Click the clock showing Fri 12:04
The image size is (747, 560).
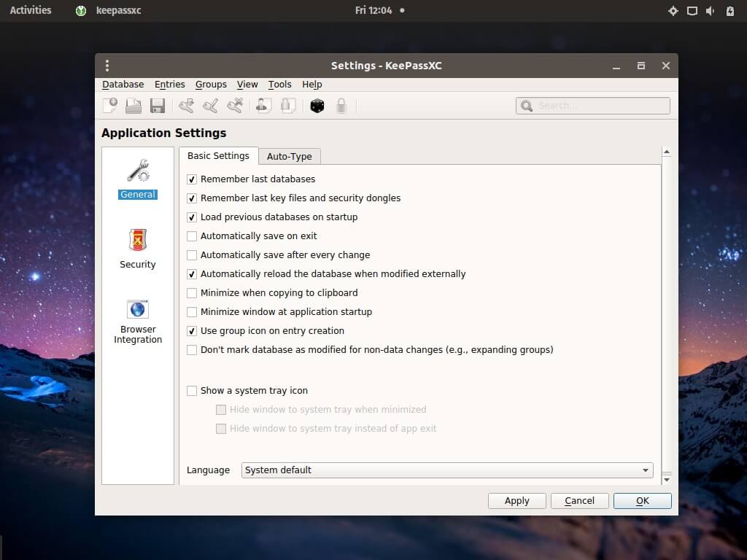coord(373,10)
